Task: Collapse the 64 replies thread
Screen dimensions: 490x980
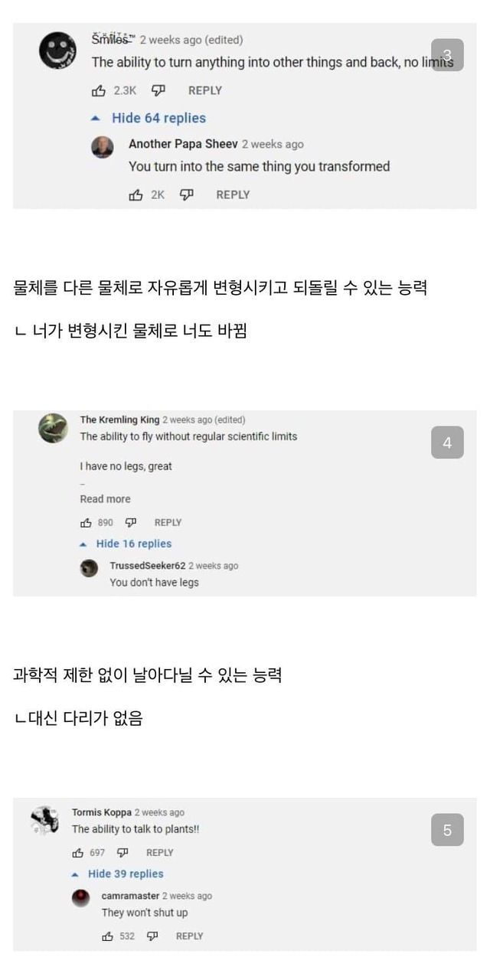Action: point(150,118)
